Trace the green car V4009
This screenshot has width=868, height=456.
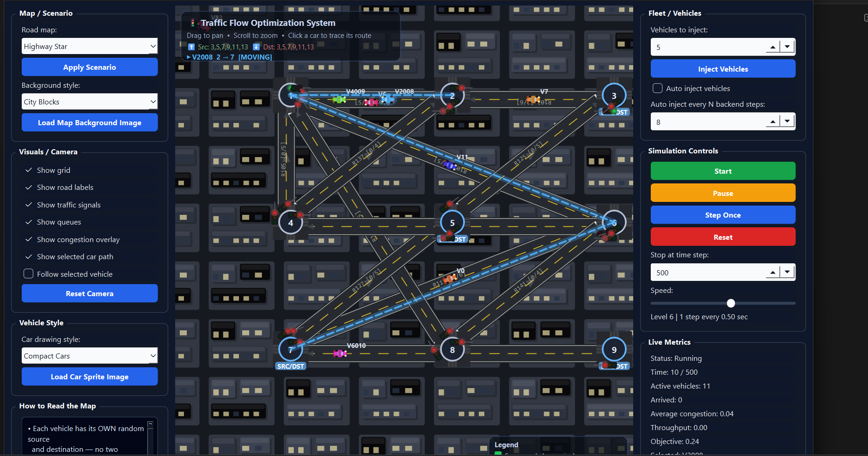point(339,99)
